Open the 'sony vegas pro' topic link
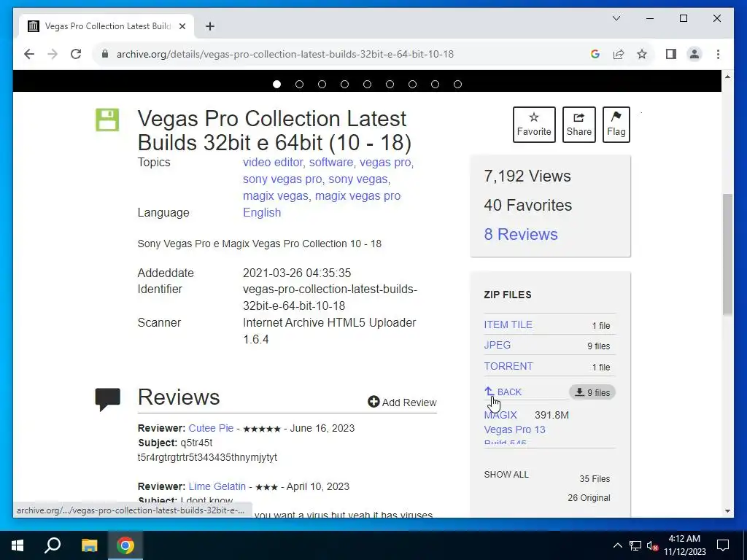 282,179
